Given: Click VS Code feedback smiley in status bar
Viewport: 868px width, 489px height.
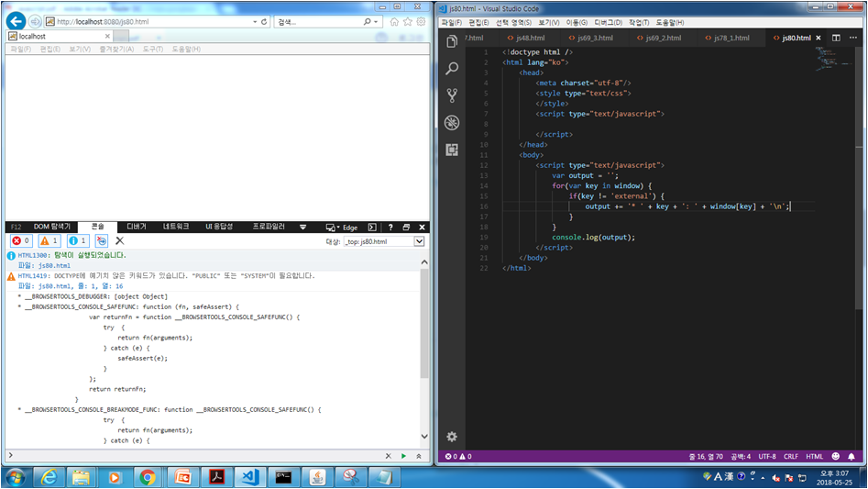Looking at the screenshot, I should click(x=836, y=456).
